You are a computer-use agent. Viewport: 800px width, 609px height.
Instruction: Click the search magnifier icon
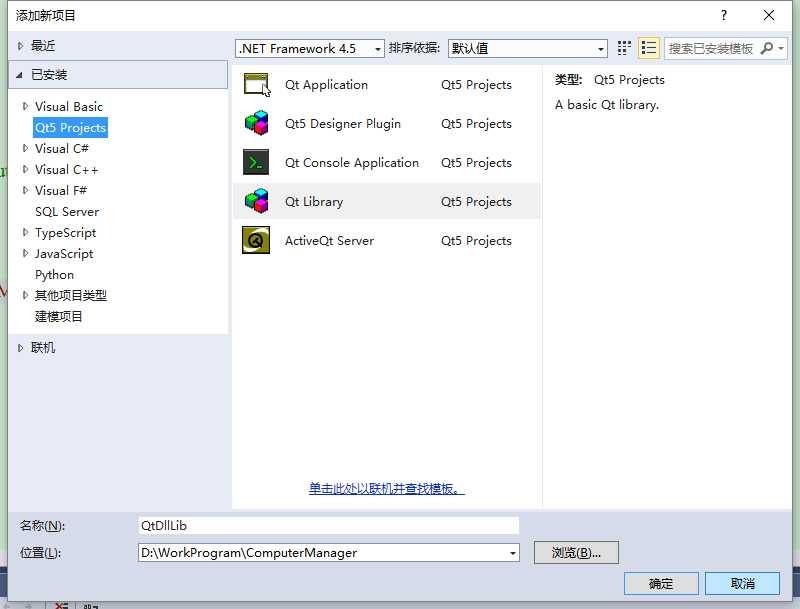766,48
